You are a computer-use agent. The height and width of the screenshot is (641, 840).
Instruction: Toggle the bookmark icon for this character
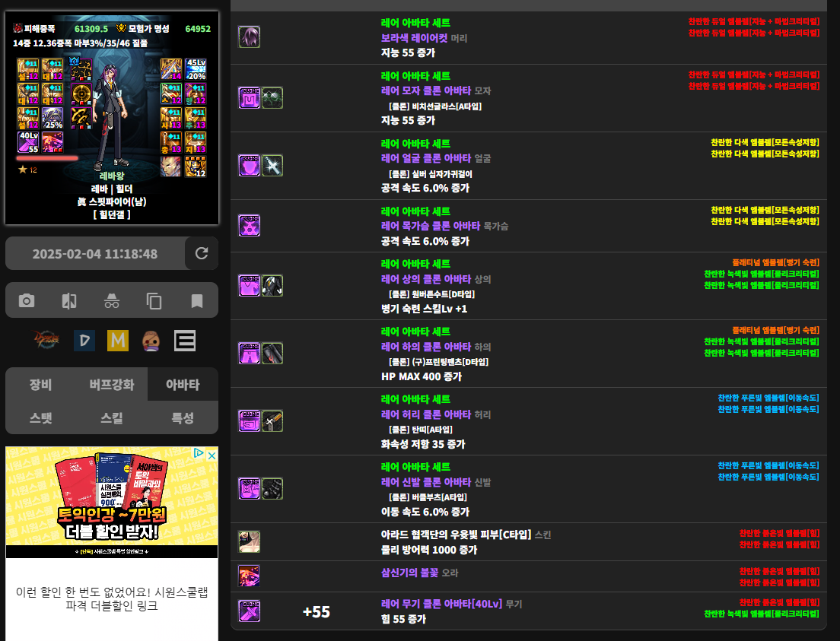197,301
